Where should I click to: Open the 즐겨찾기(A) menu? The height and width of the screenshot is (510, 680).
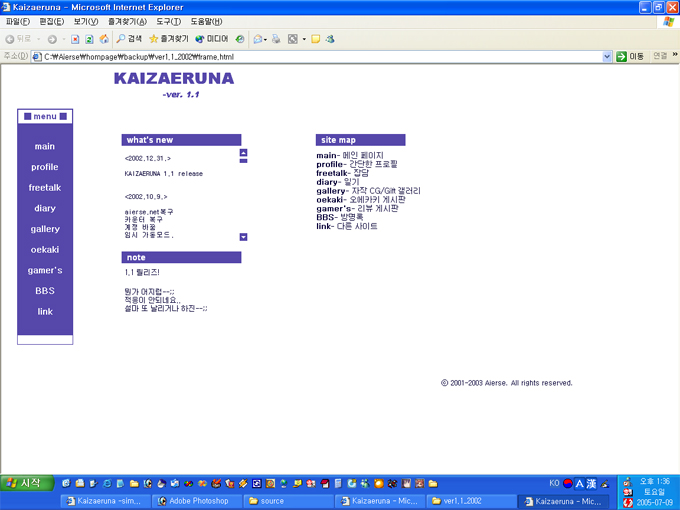(x=127, y=22)
